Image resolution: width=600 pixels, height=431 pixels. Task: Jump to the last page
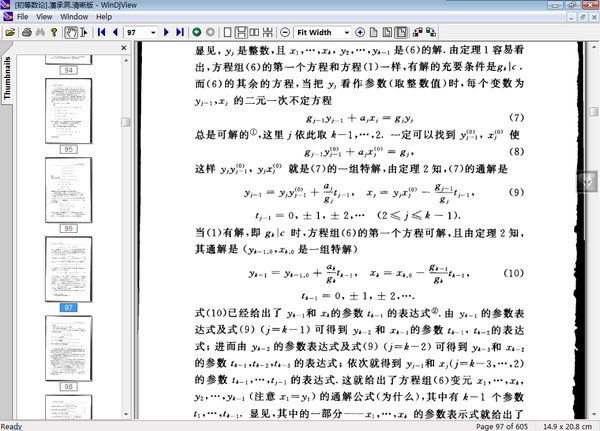point(180,33)
